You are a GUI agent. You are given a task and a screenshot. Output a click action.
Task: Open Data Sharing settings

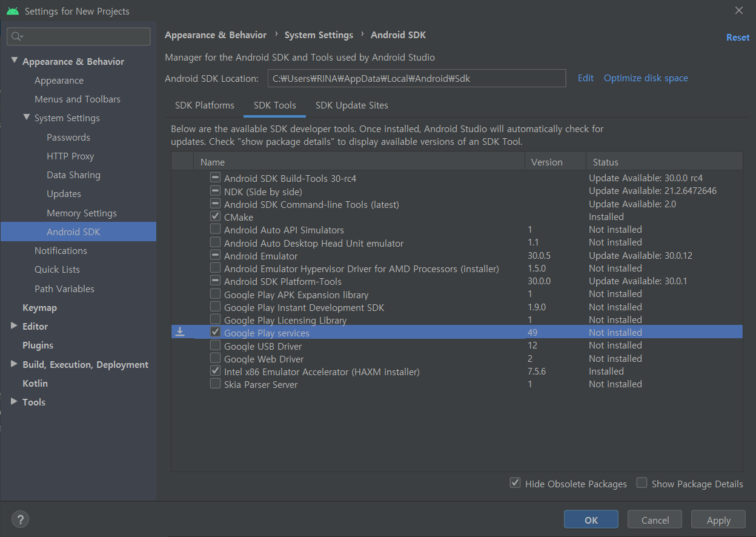[x=73, y=175]
